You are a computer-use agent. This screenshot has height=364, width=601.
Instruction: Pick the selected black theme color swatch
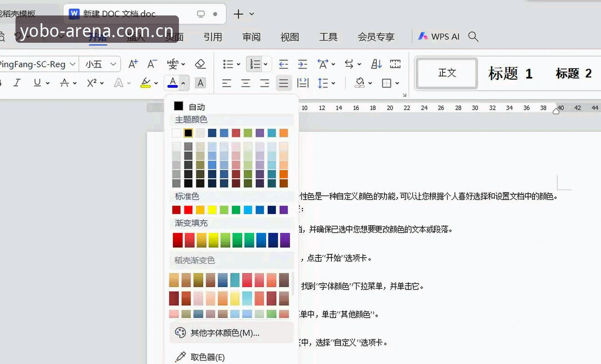point(188,133)
